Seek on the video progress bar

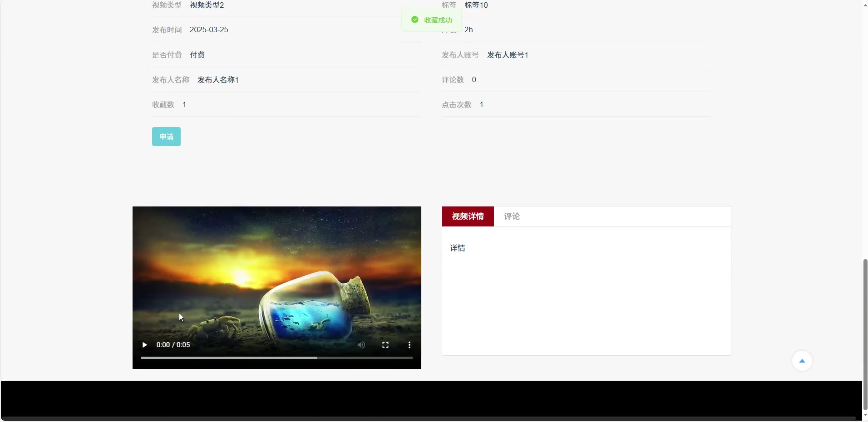[x=277, y=358]
